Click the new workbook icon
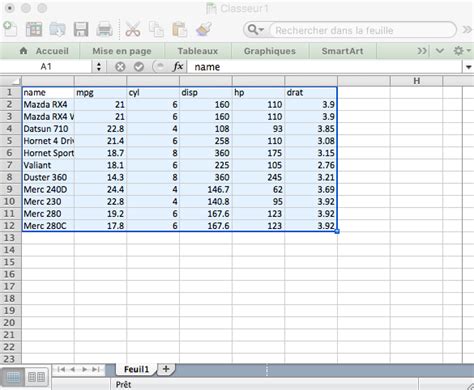The width and height of the screenshot is (474, 390). click(10, 29)
